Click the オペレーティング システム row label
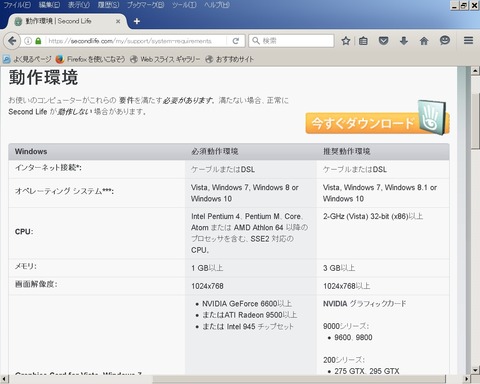This screenshot has width=480, height=384. point(64,191)
